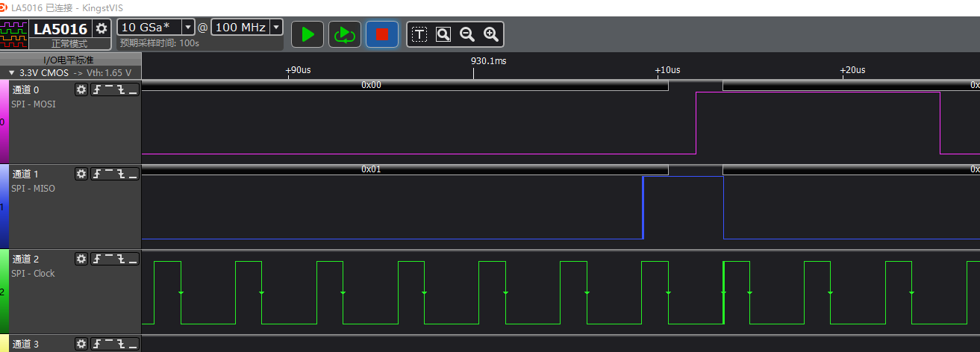The height and width of the screenshot is (352, 980).
Task: Click the green channel 2 color strip
Action: coord(4,291)
